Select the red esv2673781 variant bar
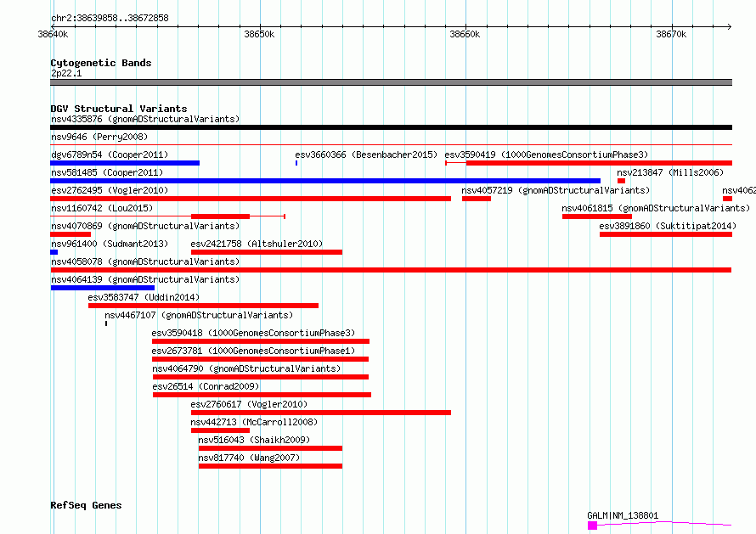This screenshot has width=756, height=534. (x=261, y=359)
